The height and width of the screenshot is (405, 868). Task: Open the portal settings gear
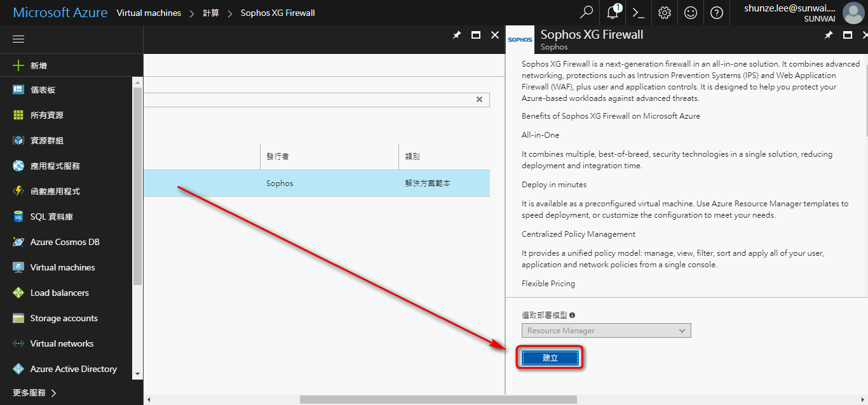[665, 13]
